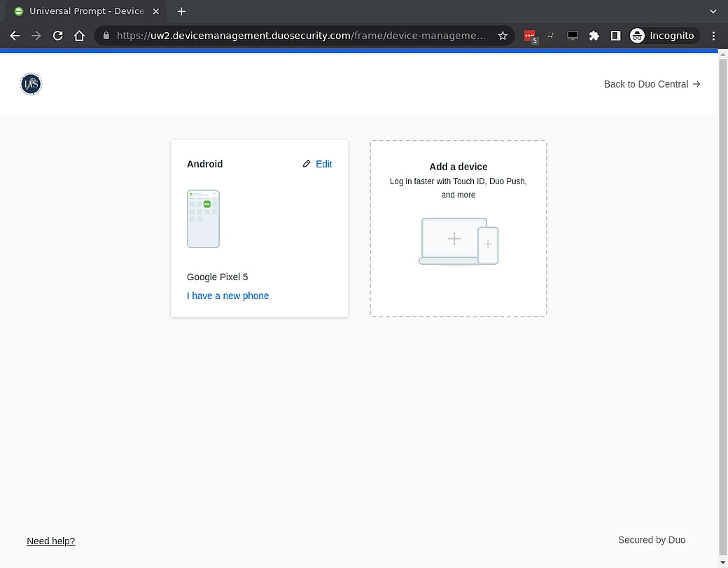The image size is (728, 568).
Task: Click the laptop and phone add illustration
Action: (458, 242)
